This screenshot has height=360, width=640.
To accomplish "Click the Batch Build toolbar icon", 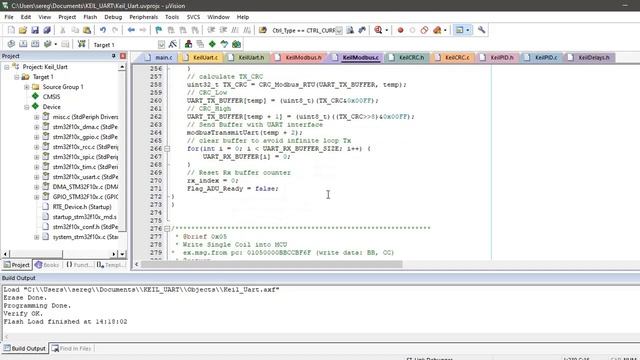I will tap(47, 44).
